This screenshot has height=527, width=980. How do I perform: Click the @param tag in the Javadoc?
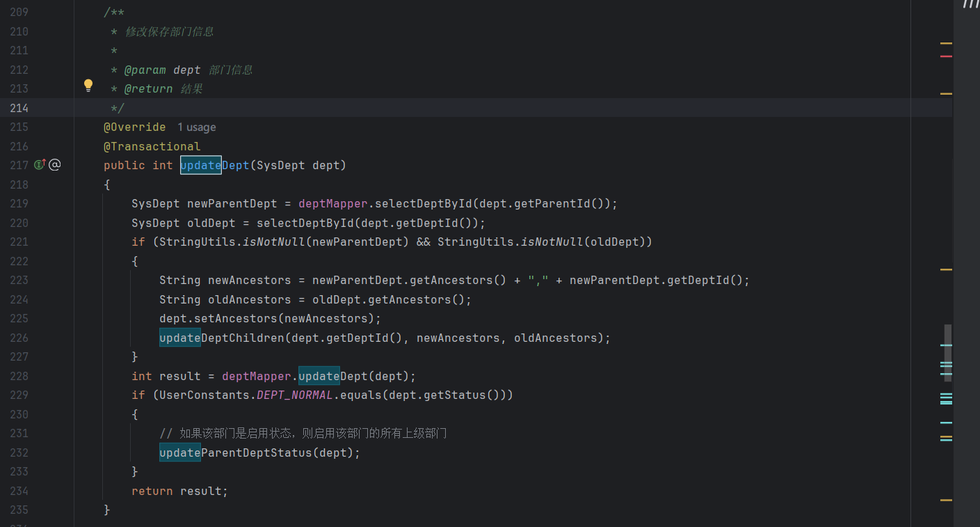pos(145,70)
